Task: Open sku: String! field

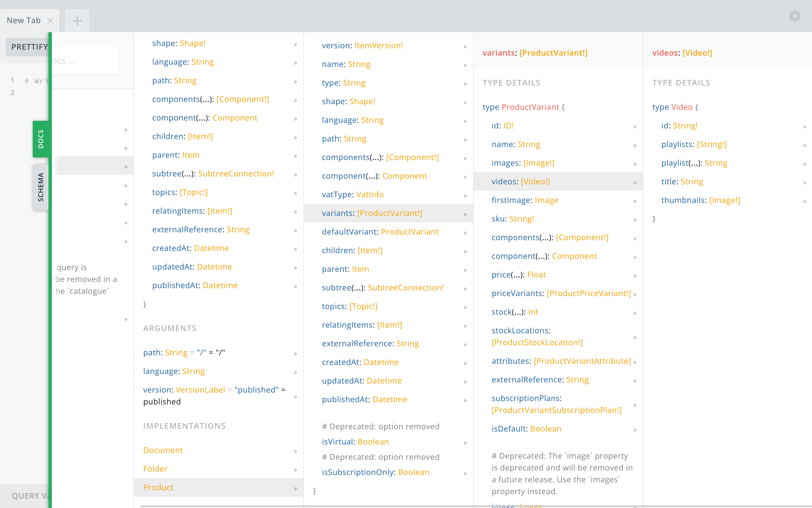Action: click(x=558, y=219)
